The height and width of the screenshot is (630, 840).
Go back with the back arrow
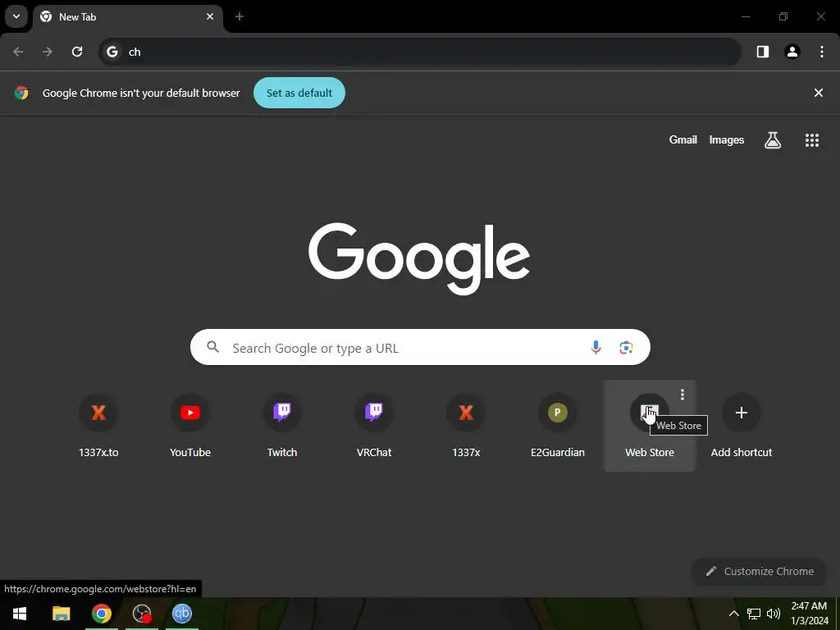18,52
